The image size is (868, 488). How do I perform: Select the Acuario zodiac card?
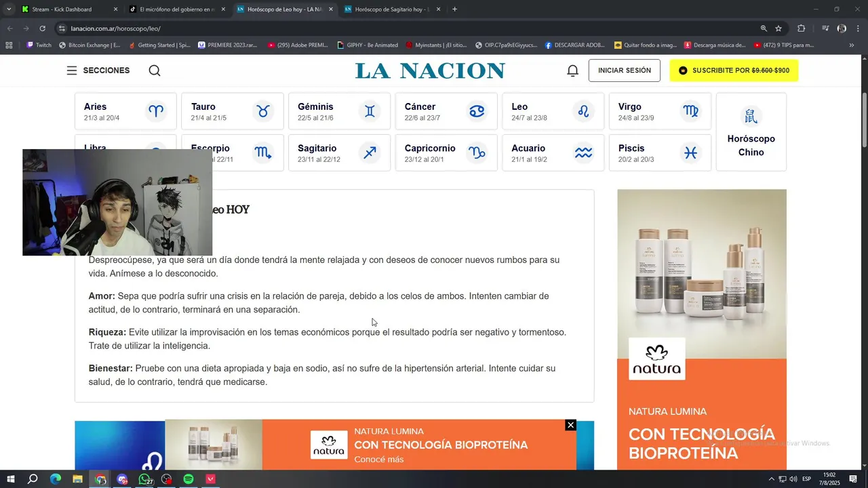[553, 152]
